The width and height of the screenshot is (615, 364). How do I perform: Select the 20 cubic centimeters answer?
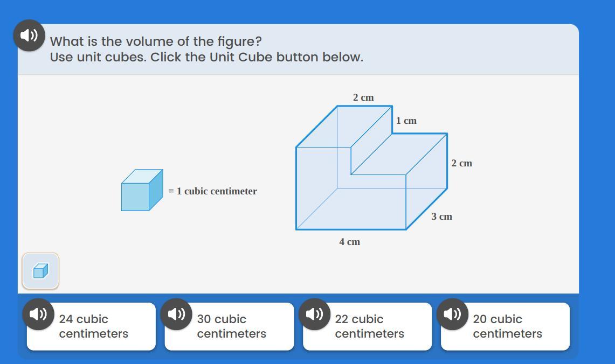pyautogui.click(x=506, y=326)
